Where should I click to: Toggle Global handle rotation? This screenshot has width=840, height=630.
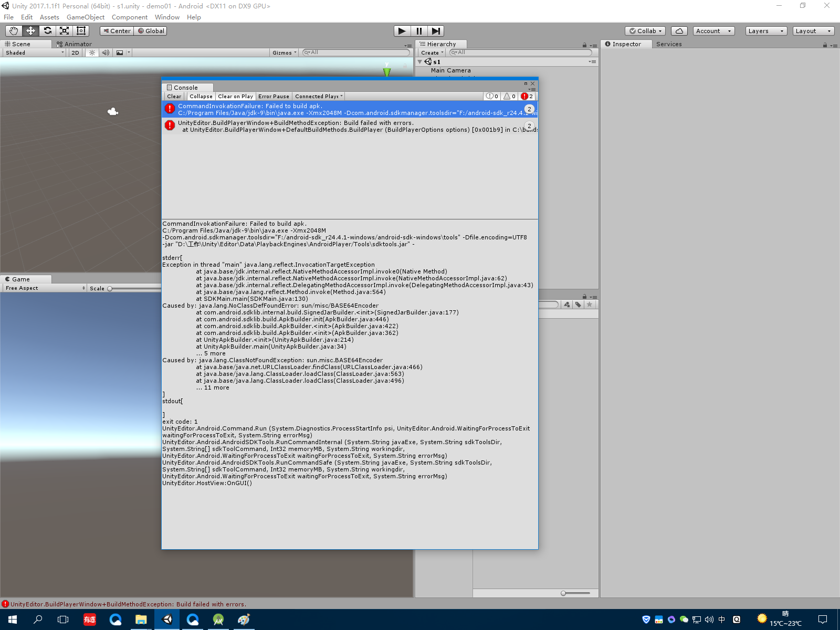click(151, 31)
